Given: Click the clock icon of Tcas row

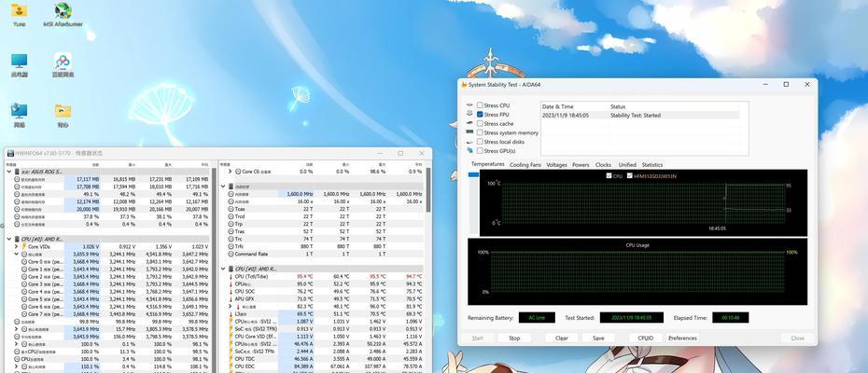Looking at the screenshot, I should (231, 209).
